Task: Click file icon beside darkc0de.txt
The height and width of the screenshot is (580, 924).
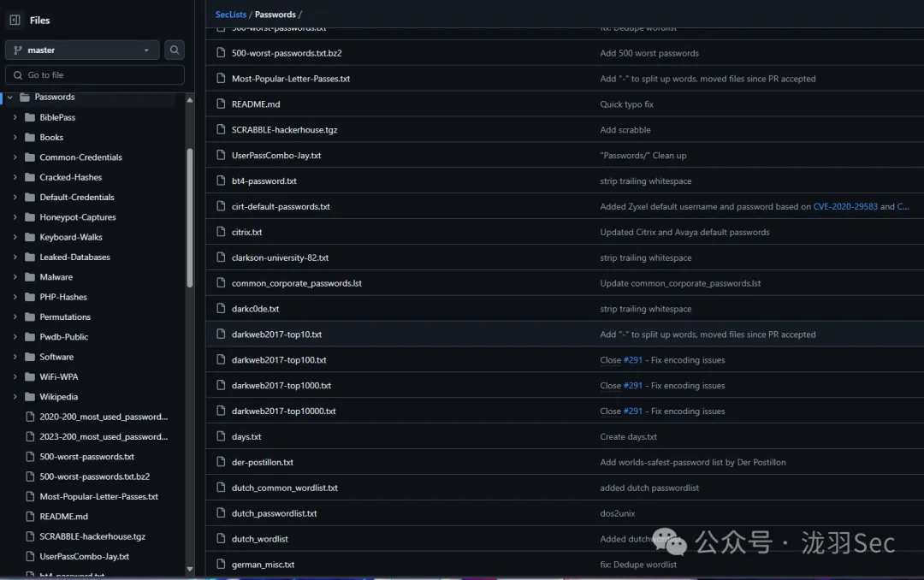Action: (x=221, y=308)
